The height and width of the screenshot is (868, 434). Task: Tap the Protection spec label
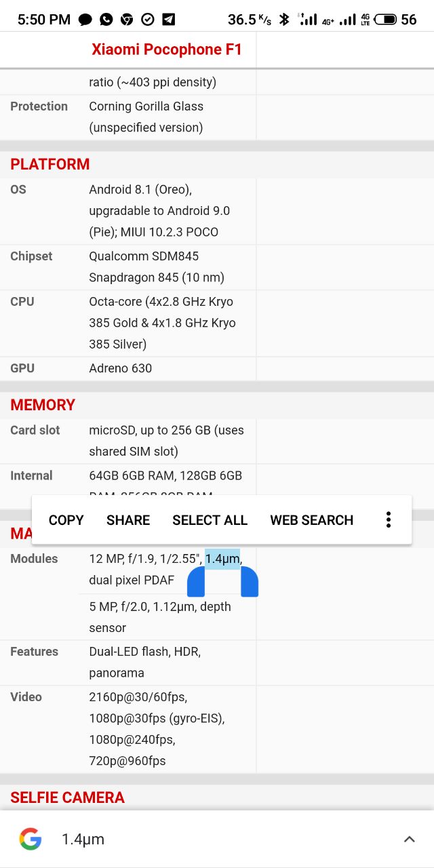coord(39,106)
